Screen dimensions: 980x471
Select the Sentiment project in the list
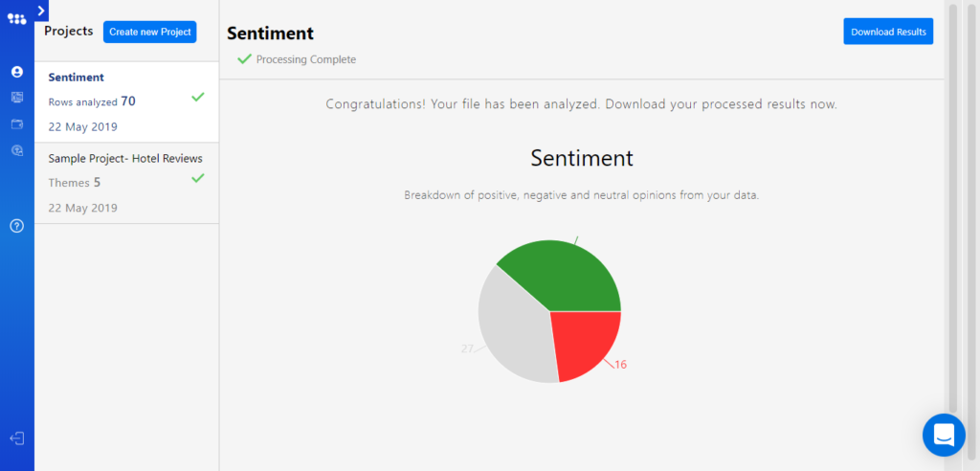tap(126, 102)
